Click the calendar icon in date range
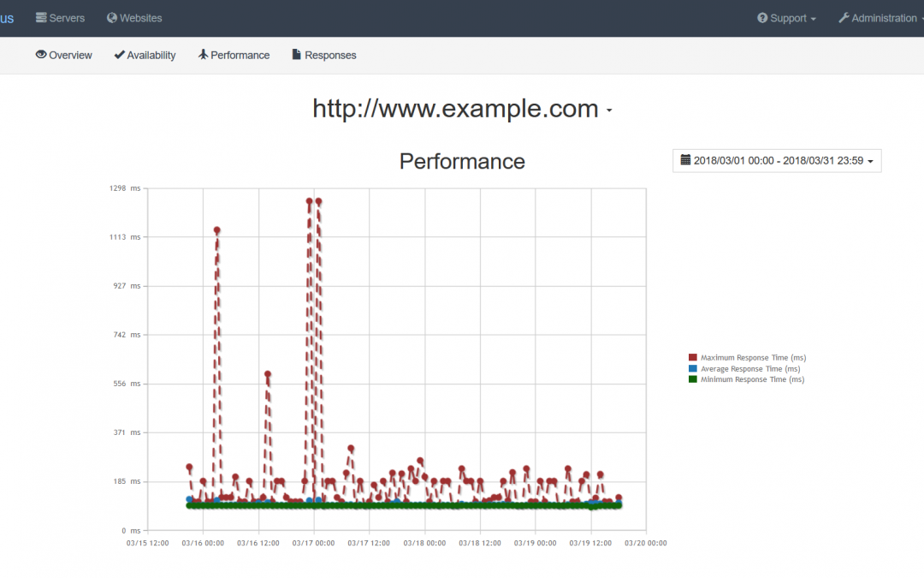This screenshot has height=578, width=924. point(685,160)
